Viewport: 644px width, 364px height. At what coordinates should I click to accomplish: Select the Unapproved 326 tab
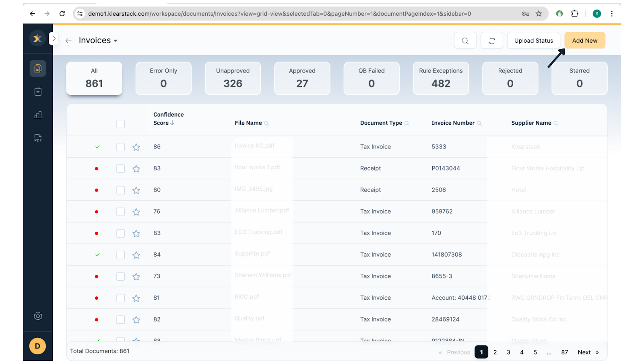click(233, 78)
